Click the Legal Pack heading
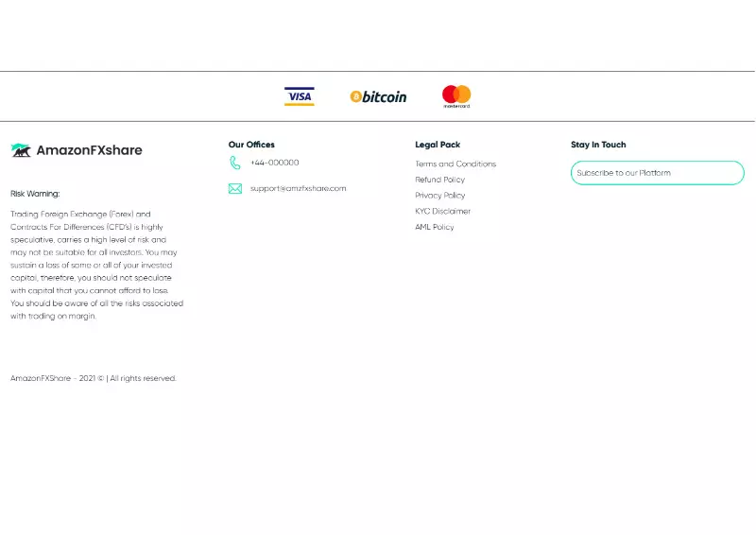 point(438,145)
